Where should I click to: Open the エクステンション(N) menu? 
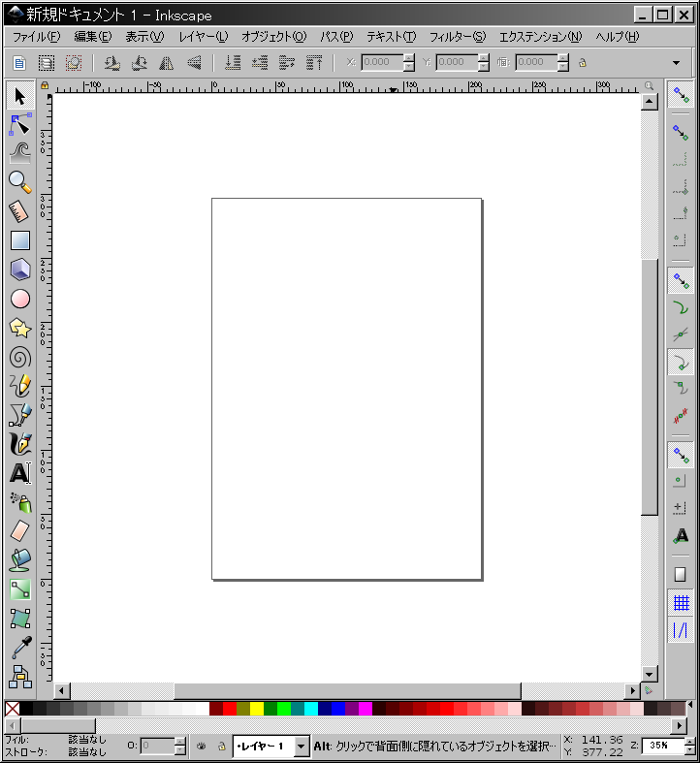coord(540,37)
